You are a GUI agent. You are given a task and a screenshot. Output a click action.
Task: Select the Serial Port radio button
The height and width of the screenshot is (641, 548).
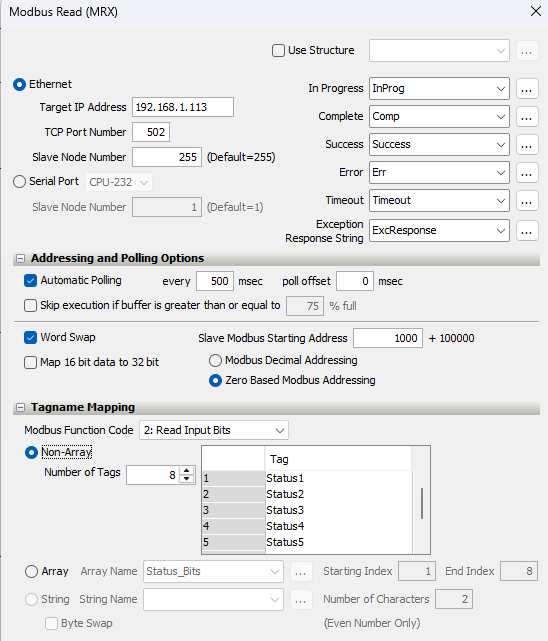click(x=19, y=182)
